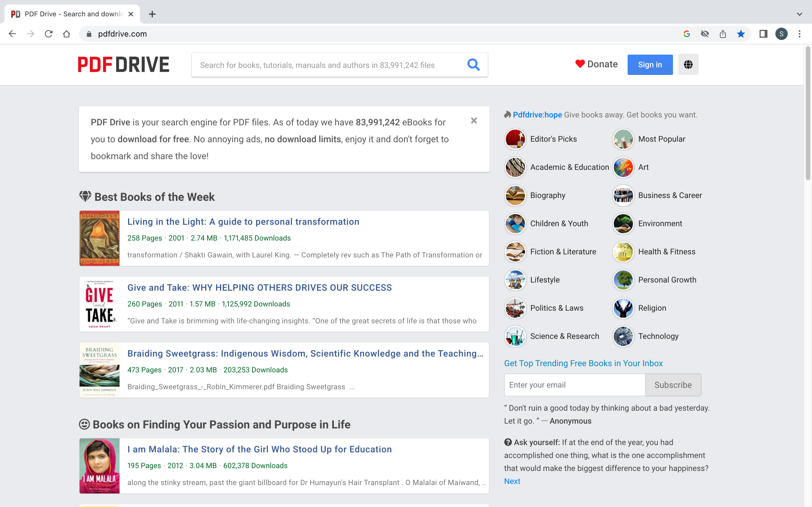This screenshot has width=812, height=507.
Task: Click the Donate heart link
Action: (596, 64)
